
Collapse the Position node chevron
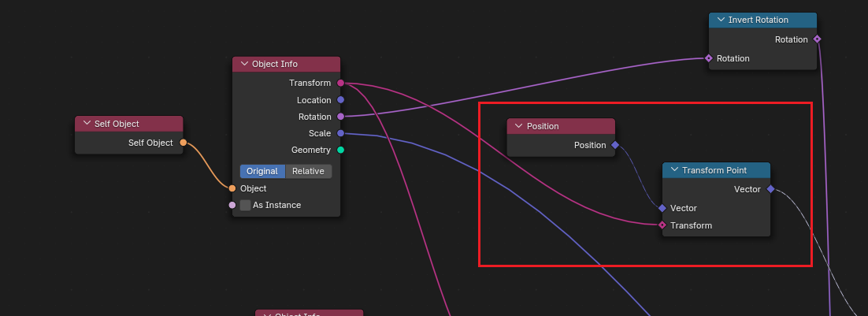tap(518, 126)
